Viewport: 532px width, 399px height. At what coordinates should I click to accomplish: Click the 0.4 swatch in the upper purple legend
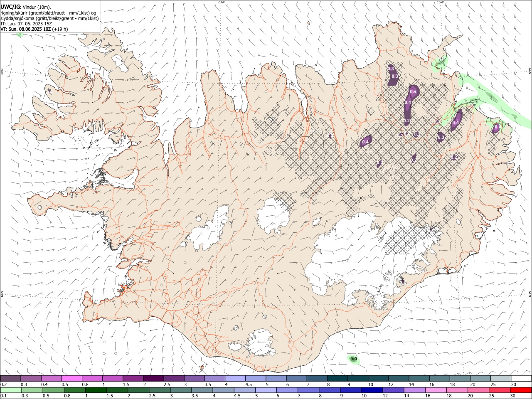[x=51, y=378]
